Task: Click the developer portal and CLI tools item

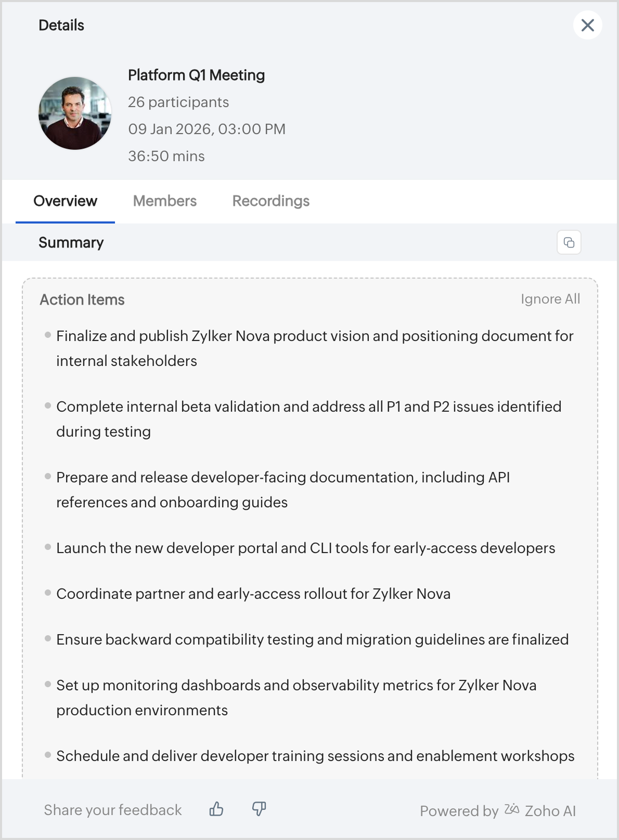Action: click(x=305, y=548)
